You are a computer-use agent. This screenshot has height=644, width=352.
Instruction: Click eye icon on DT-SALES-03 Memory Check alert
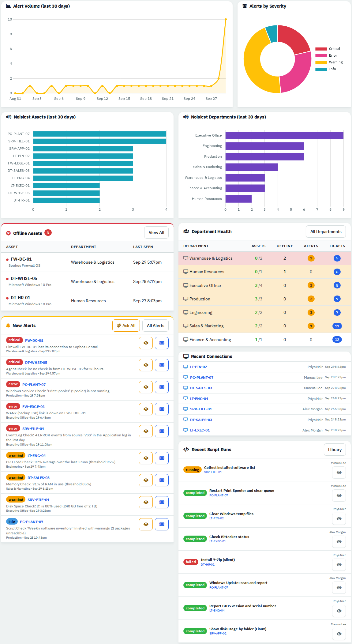pyautogui.click(x=146, y=480)
